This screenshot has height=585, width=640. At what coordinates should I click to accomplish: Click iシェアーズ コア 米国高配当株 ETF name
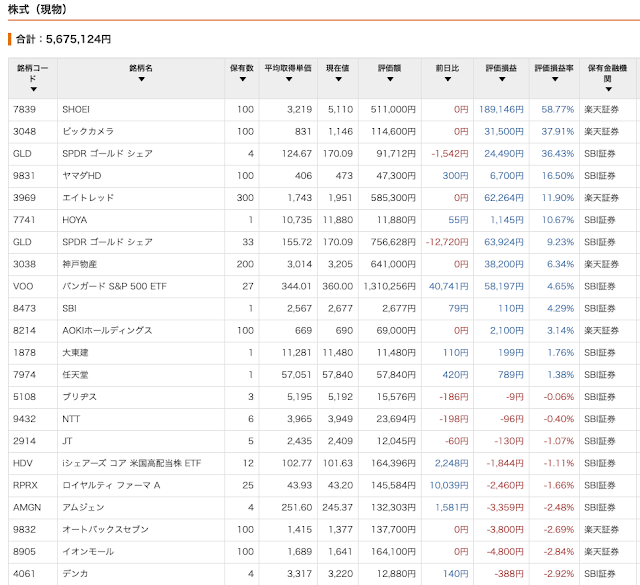(131, 463)
